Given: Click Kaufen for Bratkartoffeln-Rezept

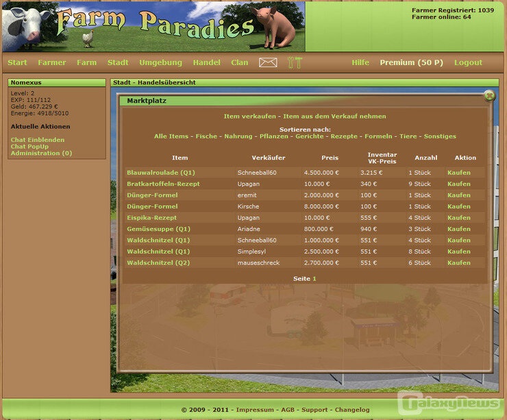Looking at the screenshot, I should pos(459,184).
